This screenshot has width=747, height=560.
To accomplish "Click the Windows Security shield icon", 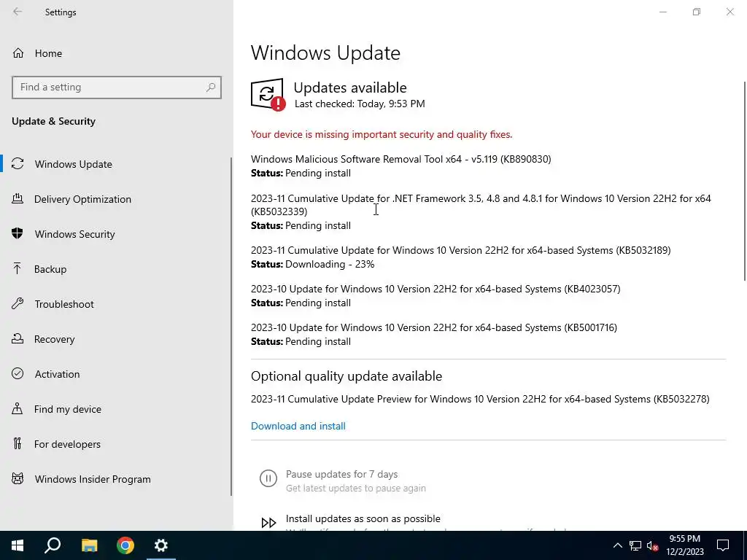I will (18, 234).
